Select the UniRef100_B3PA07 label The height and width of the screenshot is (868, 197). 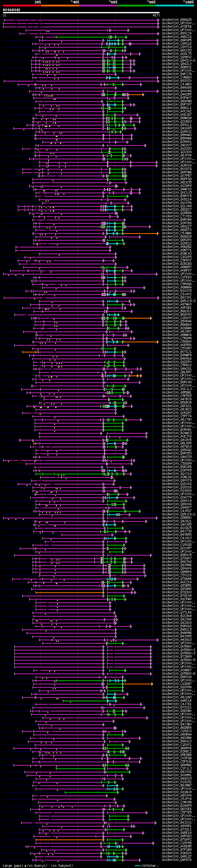click(x=177, y=98)
